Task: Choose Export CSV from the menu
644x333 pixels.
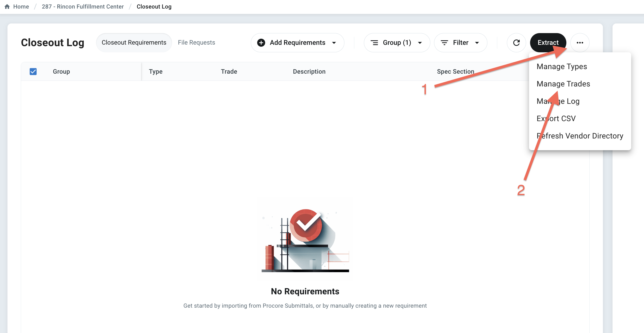Action: coord(556,118)
